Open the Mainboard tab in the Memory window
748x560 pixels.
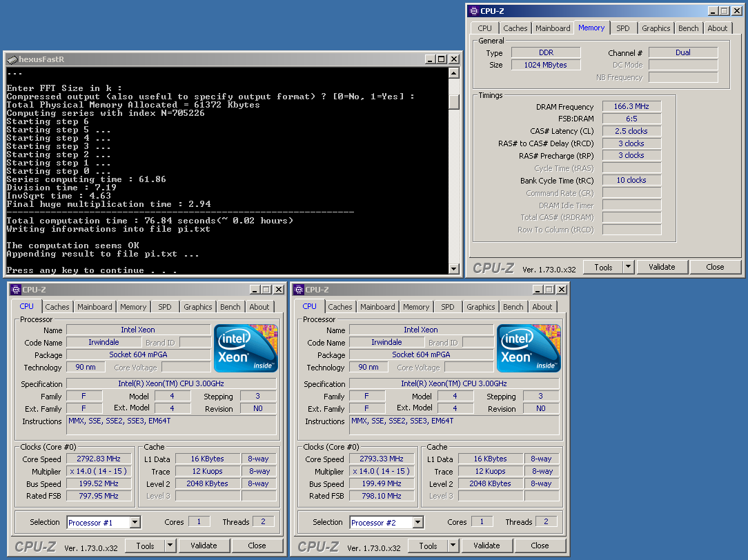(553, 28)
